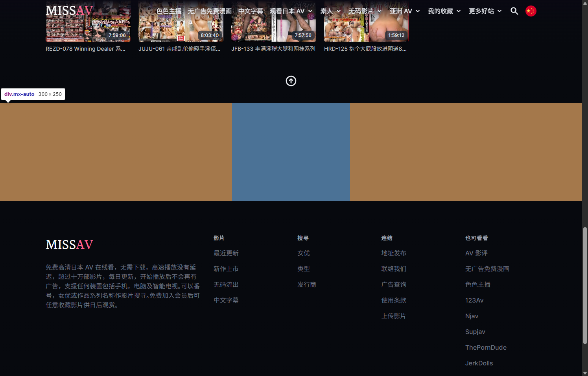Click the 联络我们 footer link
588x376 pixels.
point(394,269)
